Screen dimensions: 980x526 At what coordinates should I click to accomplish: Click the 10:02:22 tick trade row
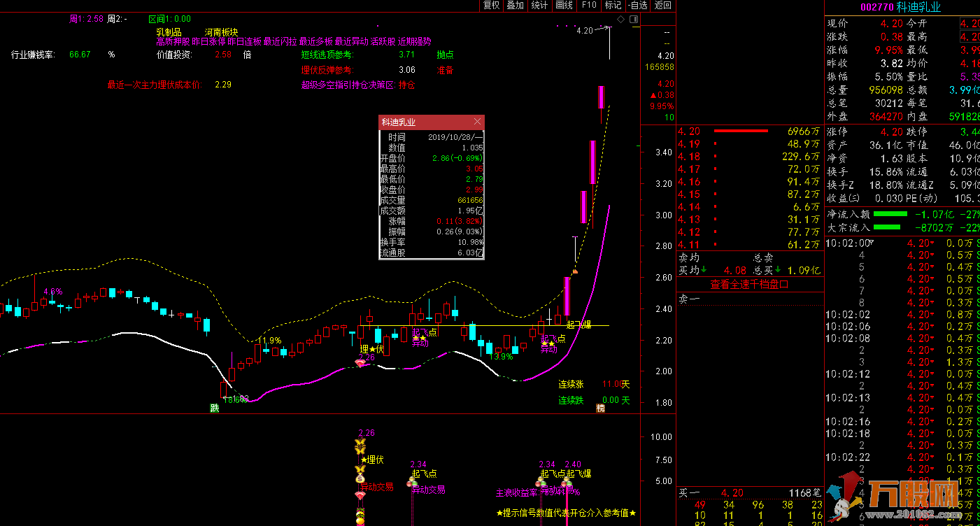[902, 457]
